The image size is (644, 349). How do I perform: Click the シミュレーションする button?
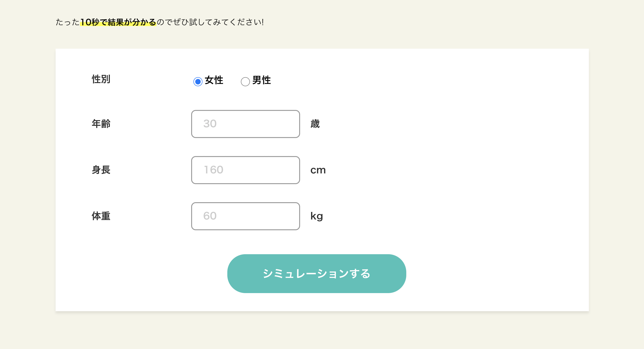pos(316,273)
